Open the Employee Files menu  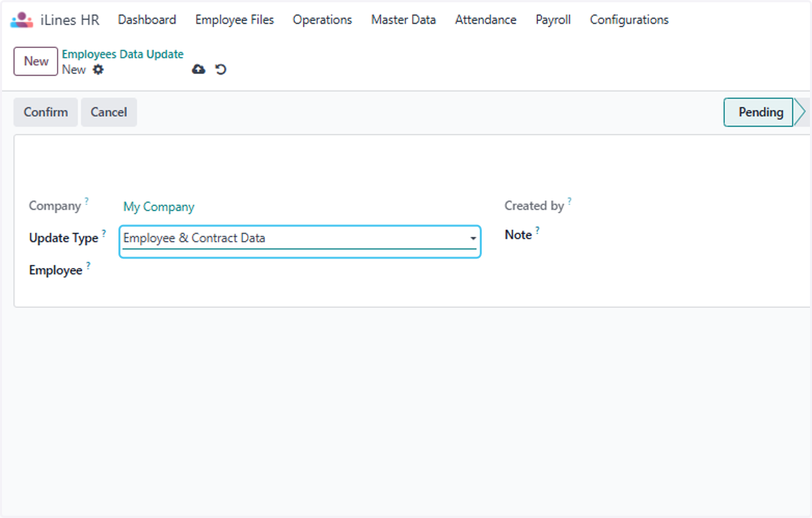point(235,20)
